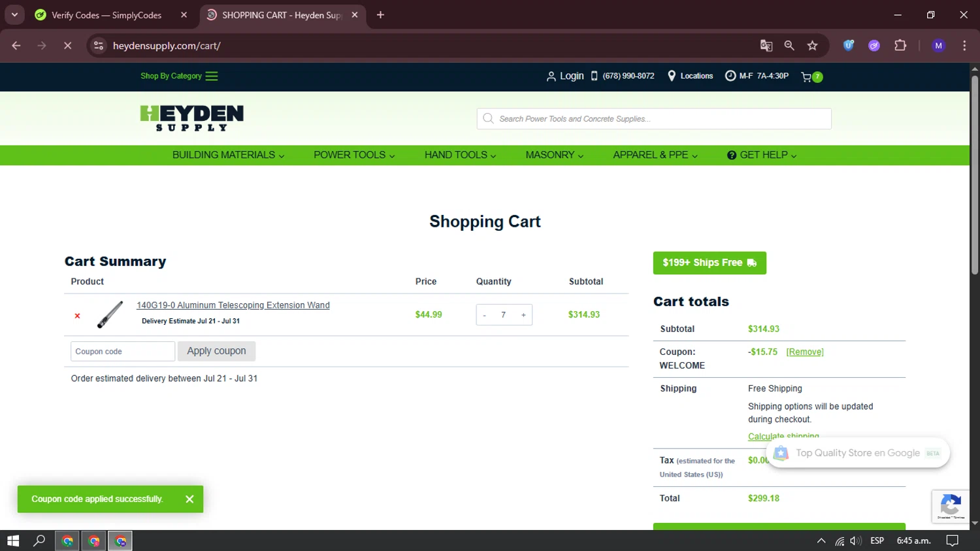Close the SHOPPING CART Heyden Supply tab
980x551 pixels.
(355, 15)
